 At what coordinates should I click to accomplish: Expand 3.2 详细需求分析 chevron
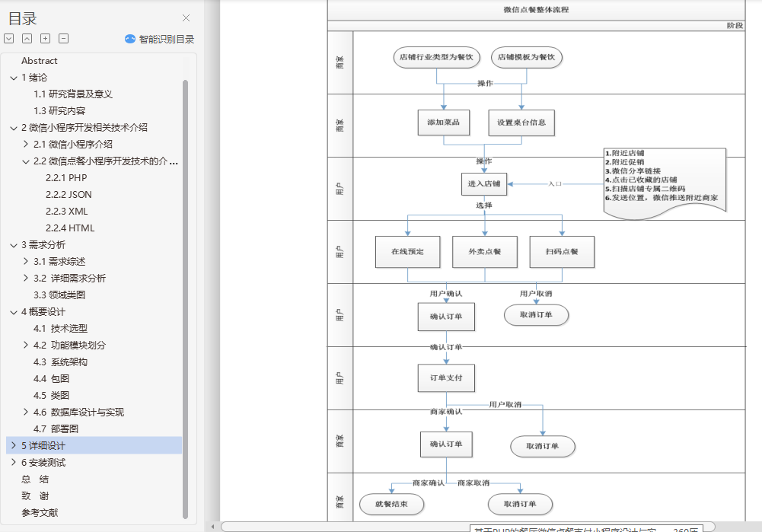coord(26,279)
